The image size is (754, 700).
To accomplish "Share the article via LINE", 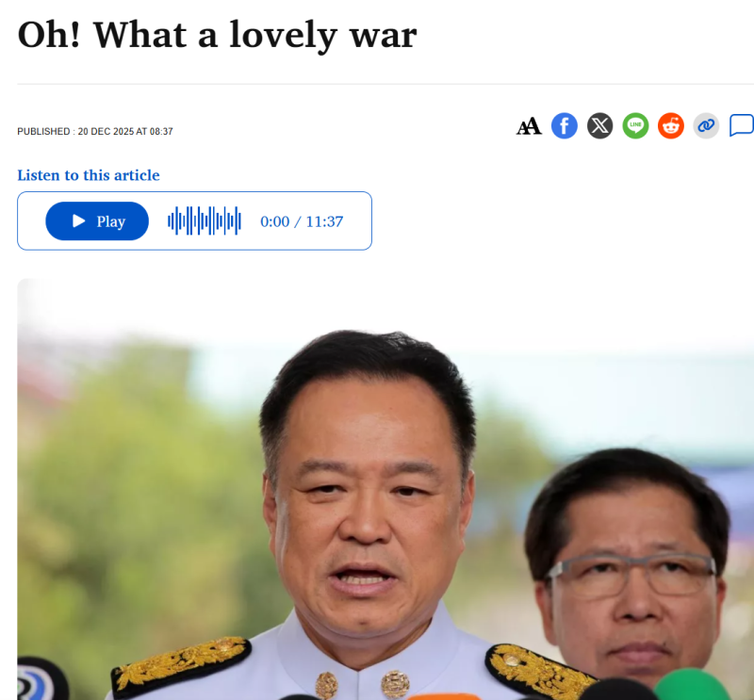I will pyautogui.click(x=635, y=126).
